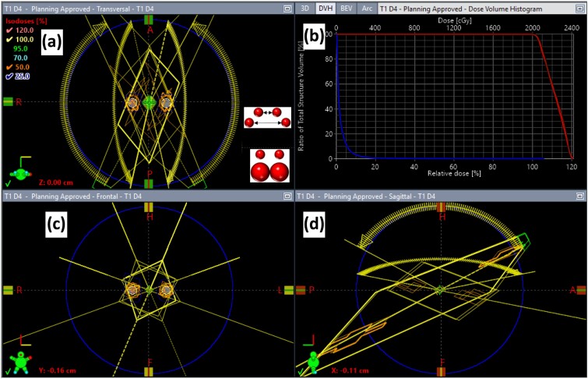This screenshot has width=588, height=379.
Task: Click the green isocenter marker in Transversal view
Action: (150, 101)
